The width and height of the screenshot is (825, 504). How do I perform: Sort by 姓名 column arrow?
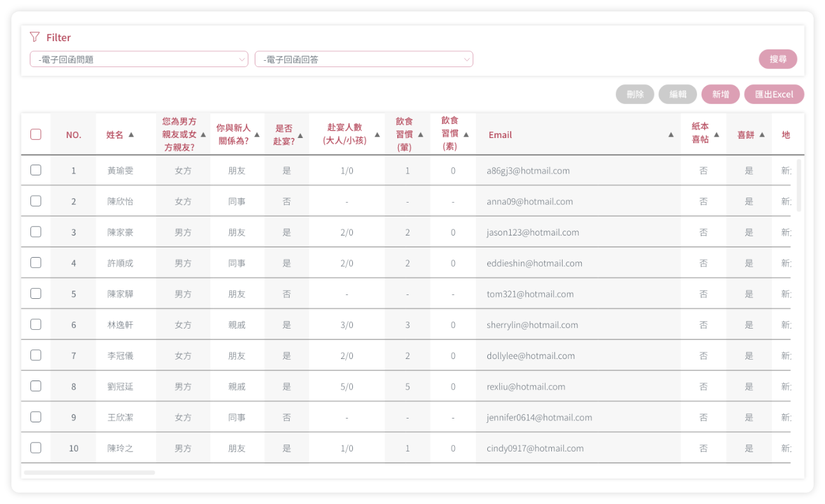point(131,135)
